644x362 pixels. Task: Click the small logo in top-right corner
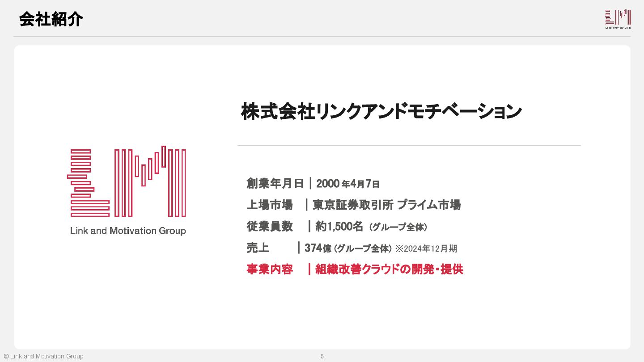click(x=618, y=19)
